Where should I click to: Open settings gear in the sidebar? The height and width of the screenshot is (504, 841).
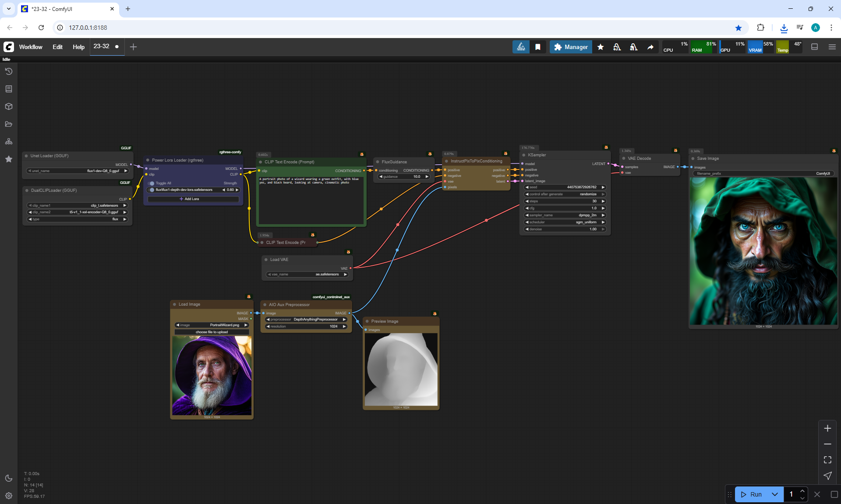coord(9,496)
